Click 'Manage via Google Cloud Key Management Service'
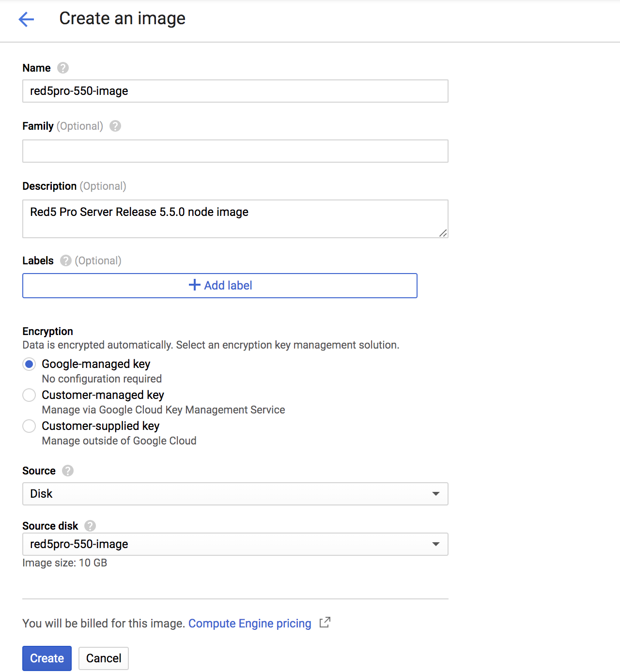Screen dimensions: 620x672 pyautogui.click(x=163, y=410)
